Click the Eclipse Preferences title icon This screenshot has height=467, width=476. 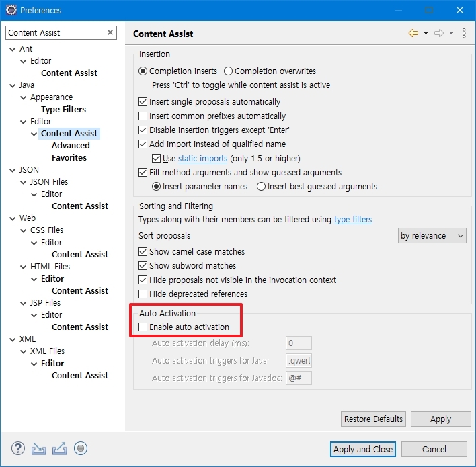11,10
